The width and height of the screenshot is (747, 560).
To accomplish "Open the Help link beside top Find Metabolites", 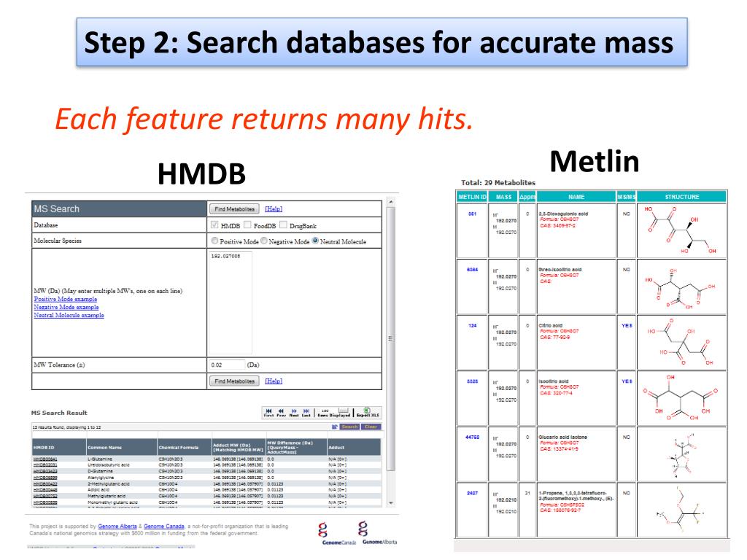I will pyautogui.click(x=274, y=209).
